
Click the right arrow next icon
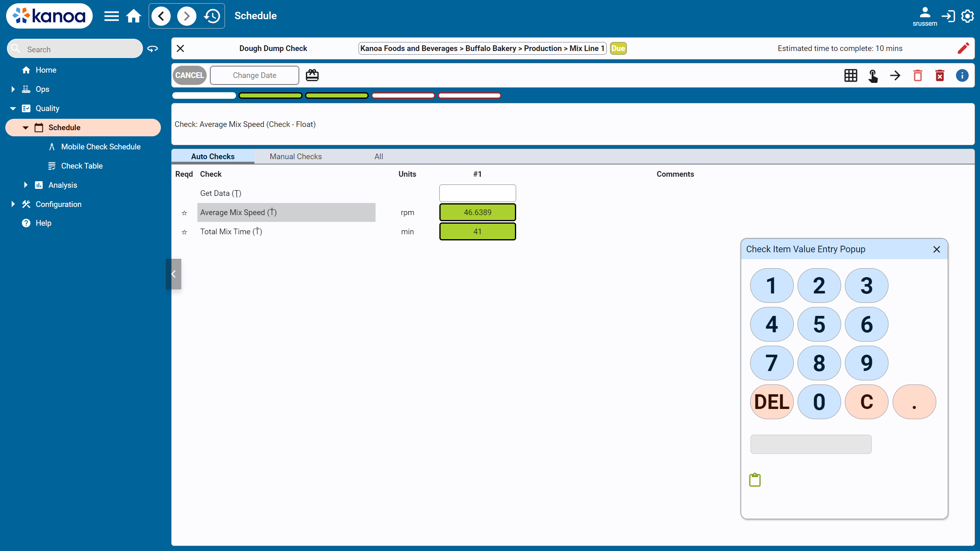coord(895,76)
